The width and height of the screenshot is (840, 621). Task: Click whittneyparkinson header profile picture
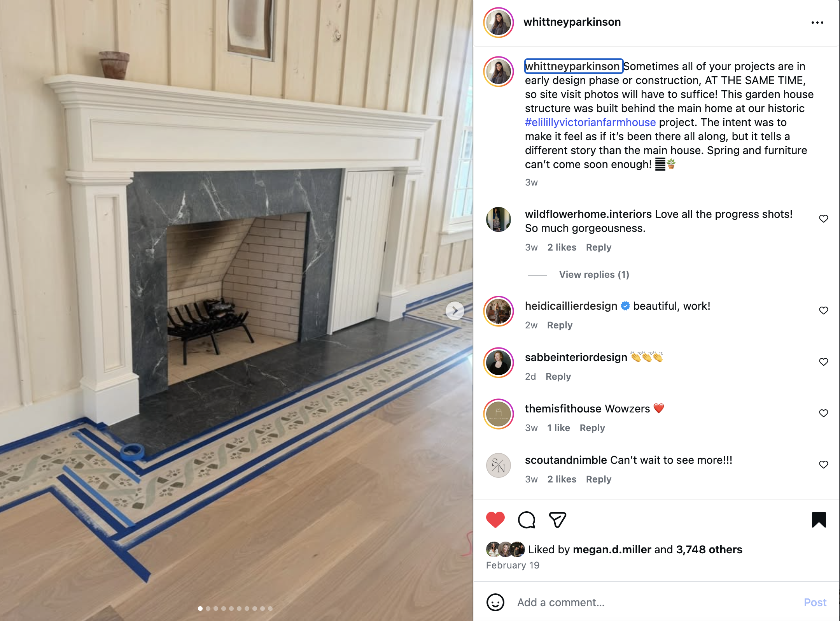[x=499, y=23]
